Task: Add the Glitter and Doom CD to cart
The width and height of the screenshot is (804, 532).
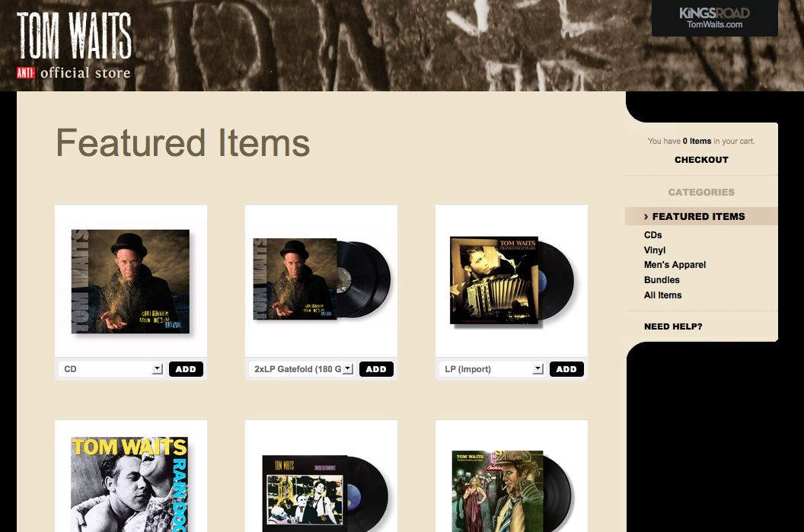Action: pyautogui.click(x=186, y=369)
